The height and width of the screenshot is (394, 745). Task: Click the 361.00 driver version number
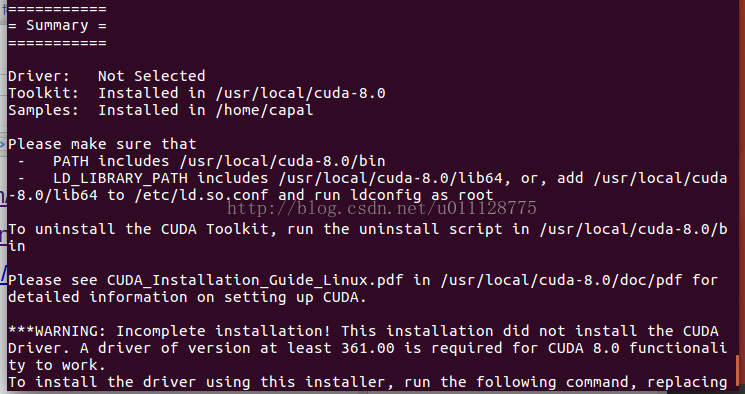click(x=368, y=348)
